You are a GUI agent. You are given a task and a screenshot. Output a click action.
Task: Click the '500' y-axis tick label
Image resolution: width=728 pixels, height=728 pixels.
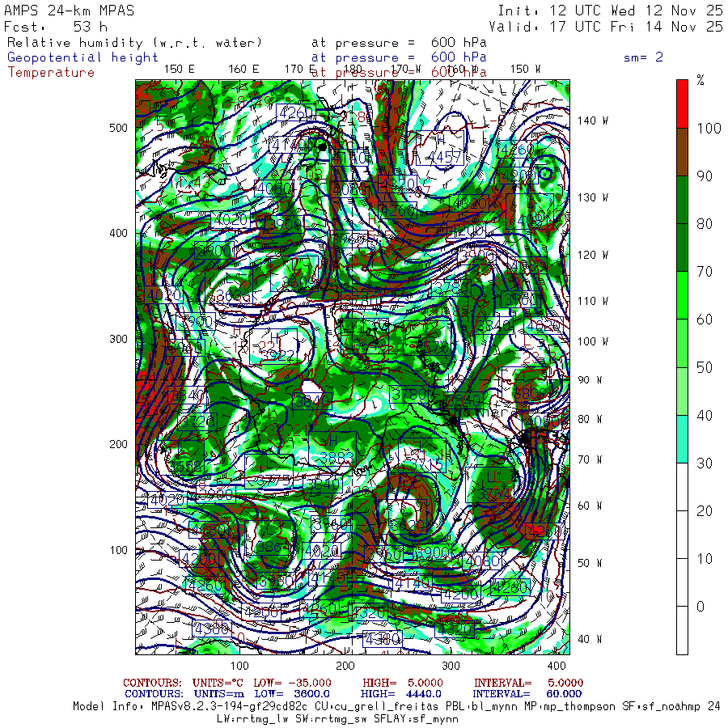[119, 128]
